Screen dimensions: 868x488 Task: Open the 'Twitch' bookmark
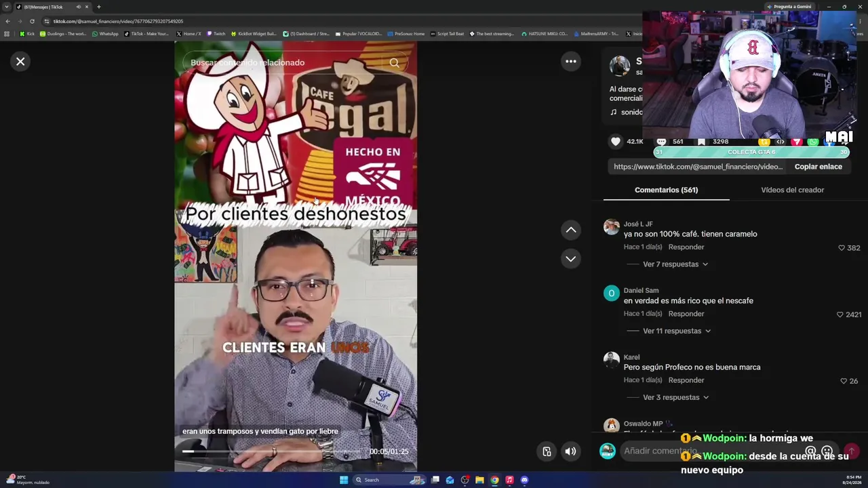pos(216,34)
